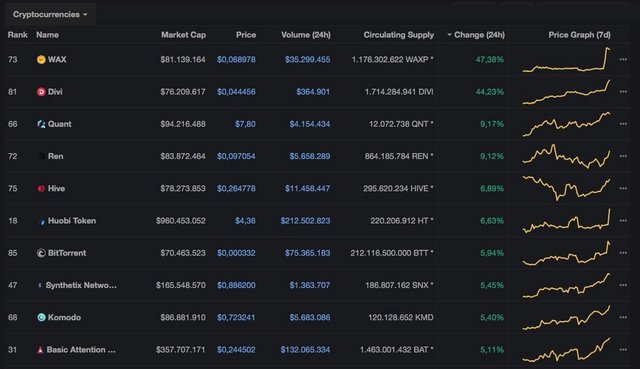Sort by Change (24h) column arrow
This screenshot has height=369, width=640.
449,35
